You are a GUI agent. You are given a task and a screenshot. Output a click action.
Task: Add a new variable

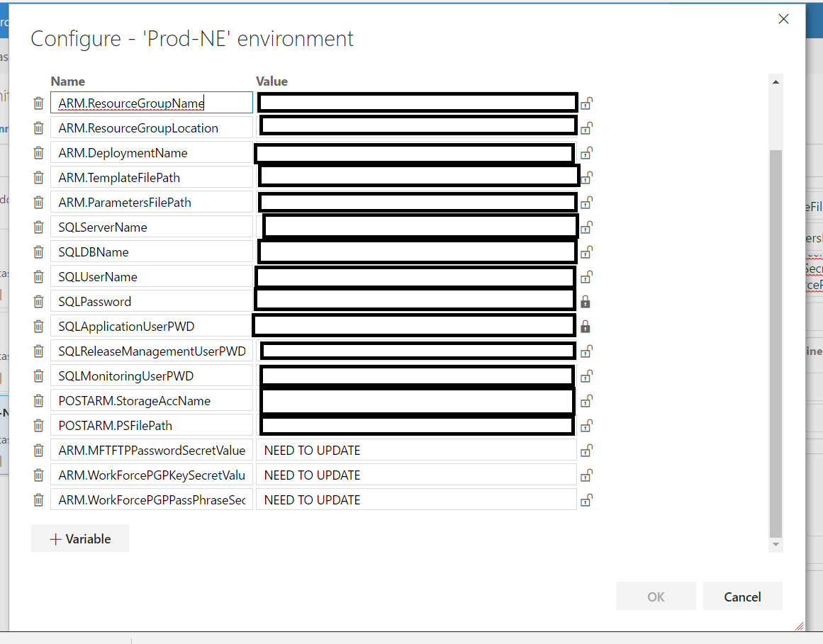tap(80, 538)
